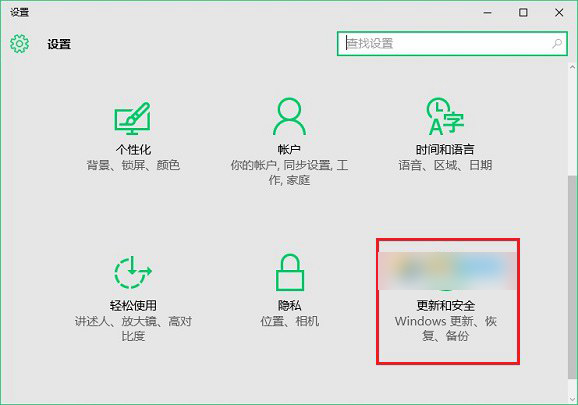
Task: Click the vertical scrollbar thumb
Action: (x=572, y=276)
